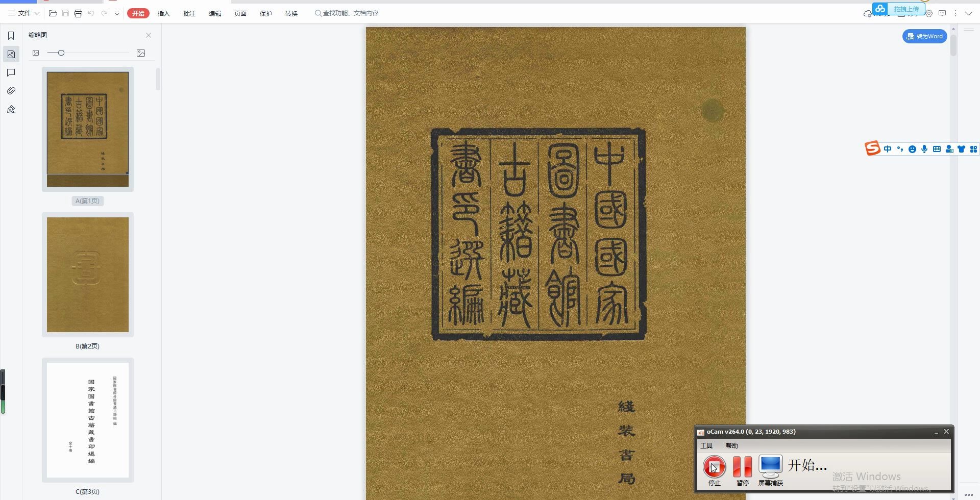Open the 帮助 menu in oCam

(x=732, y=445)
